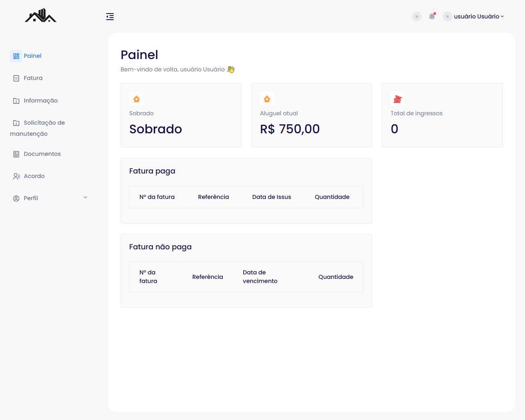Select Painel in the sidebar
The height and width of the screenshot is (420, 525).
click(32, 56)
